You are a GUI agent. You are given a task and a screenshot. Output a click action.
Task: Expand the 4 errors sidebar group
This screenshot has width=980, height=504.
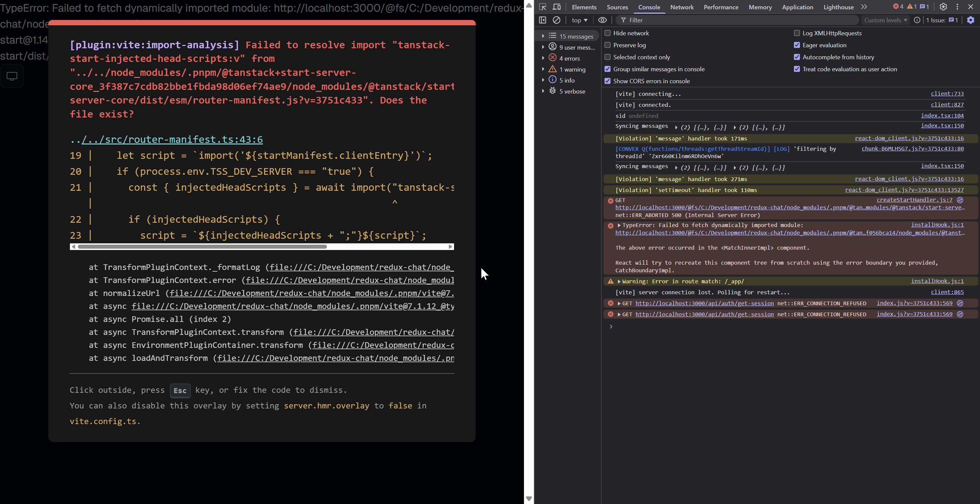coord(543,58)
